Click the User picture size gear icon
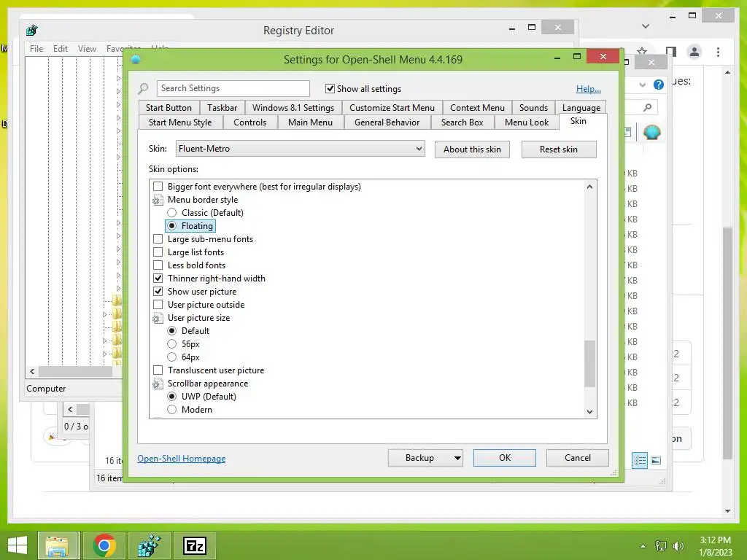The width and height of the screenshot is (747, 560). (158, 318)
